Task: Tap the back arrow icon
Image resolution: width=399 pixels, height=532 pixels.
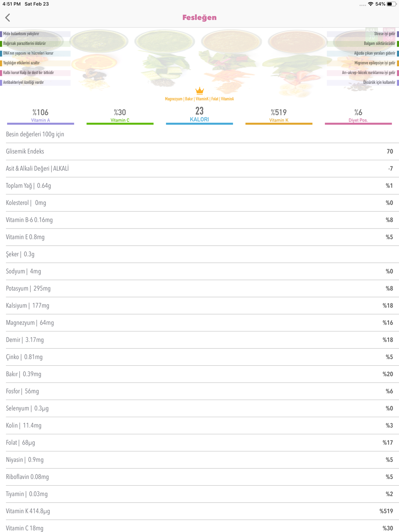Action: point(8,18)
